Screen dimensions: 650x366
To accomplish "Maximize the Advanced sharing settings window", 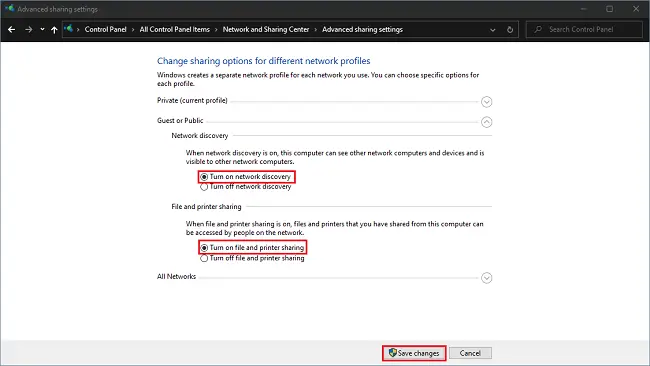I will coord(609,9).
